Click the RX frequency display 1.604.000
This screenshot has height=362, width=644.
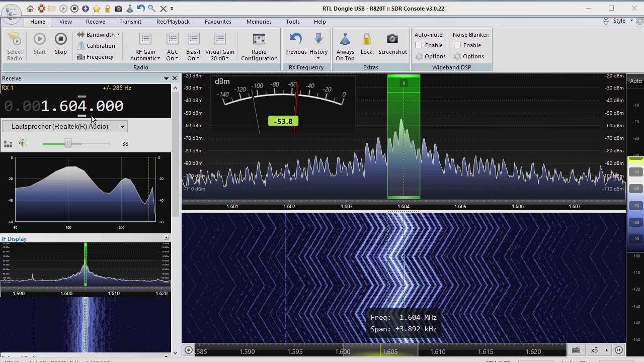tap(64, 106)
